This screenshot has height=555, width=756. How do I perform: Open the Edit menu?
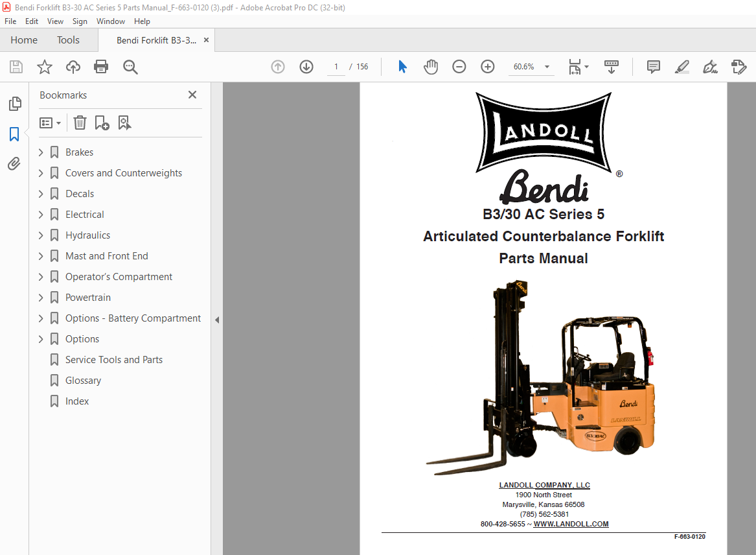pos(32,21)
